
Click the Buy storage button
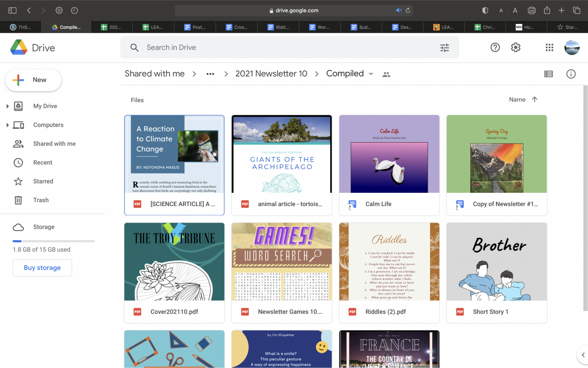42,268
